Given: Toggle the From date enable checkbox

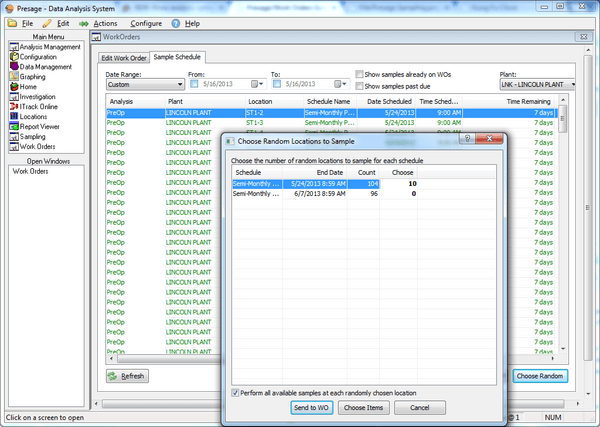Looking at the screenshot, I should pyautogui.click(x=194, y=84).
